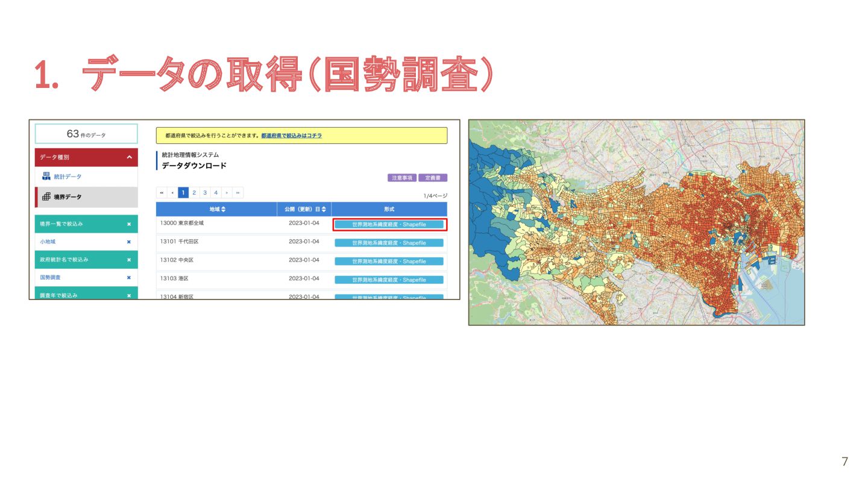The width and height of the screenshot is (868, 488).
Task: Remove the 政府統計名で絞込み filter with its X
Action: [x=129, y=260]
